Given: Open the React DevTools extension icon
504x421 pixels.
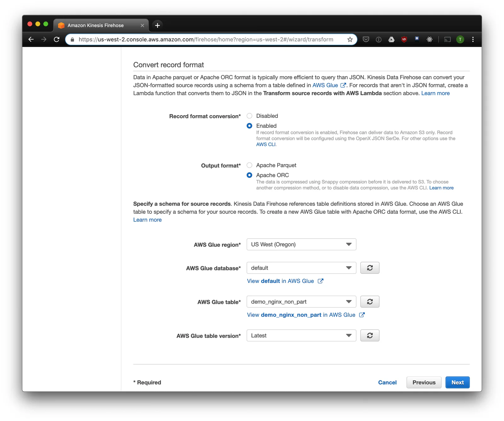Looking at the screenshot, I should [430, 39].
